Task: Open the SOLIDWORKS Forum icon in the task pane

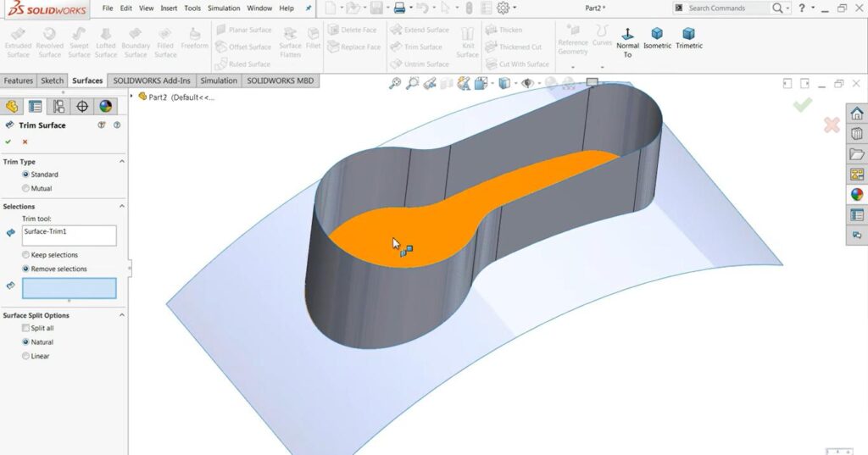Action: click(857, 236)
